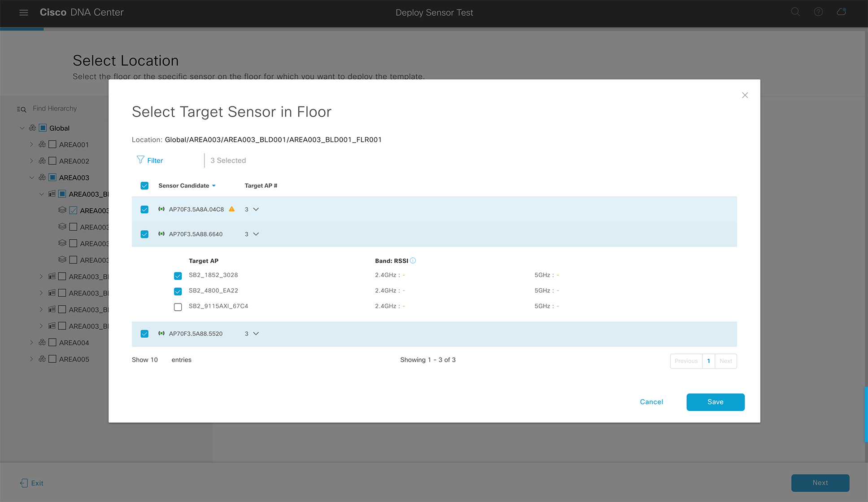The width and height of the screenshot is (868, 502).
Task: Expand target APs for AP70F3.5A88.5520
Action: pyautogui.click(x=256, y=334)
